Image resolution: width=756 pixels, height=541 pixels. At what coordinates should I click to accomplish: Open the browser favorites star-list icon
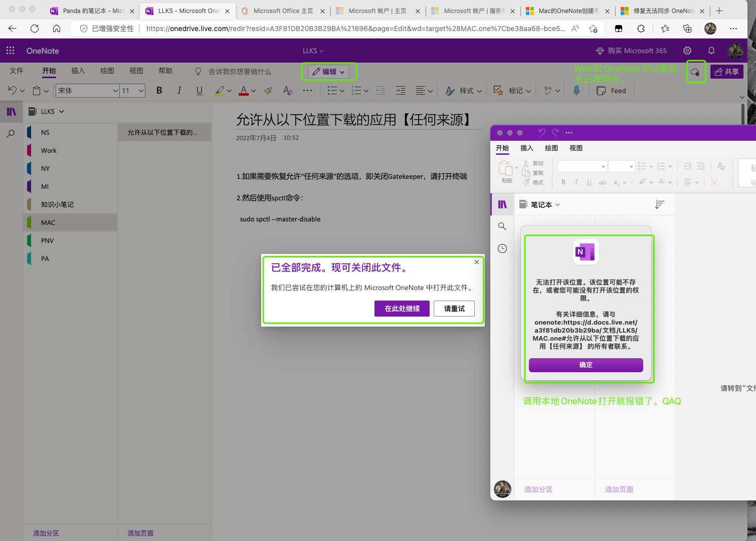[x=665, y=29]
